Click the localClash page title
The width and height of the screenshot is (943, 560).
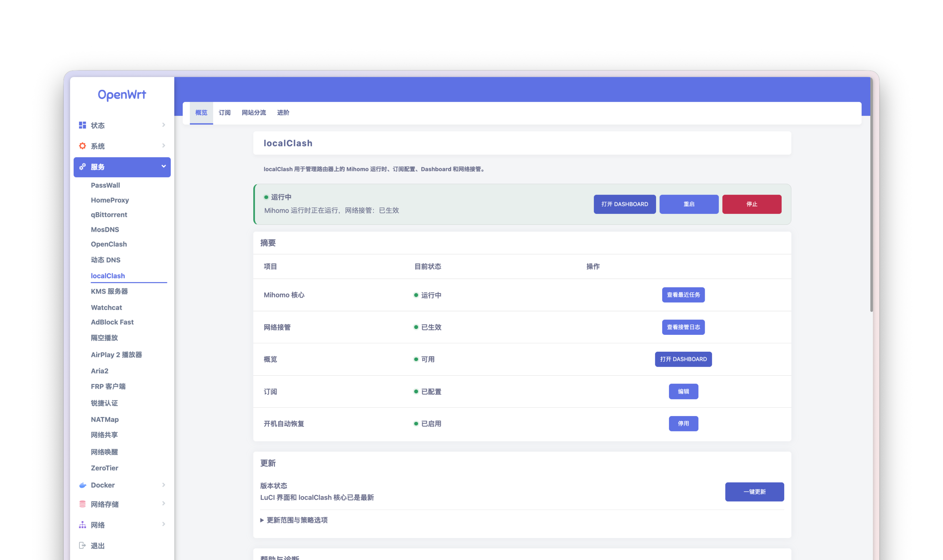288,143
